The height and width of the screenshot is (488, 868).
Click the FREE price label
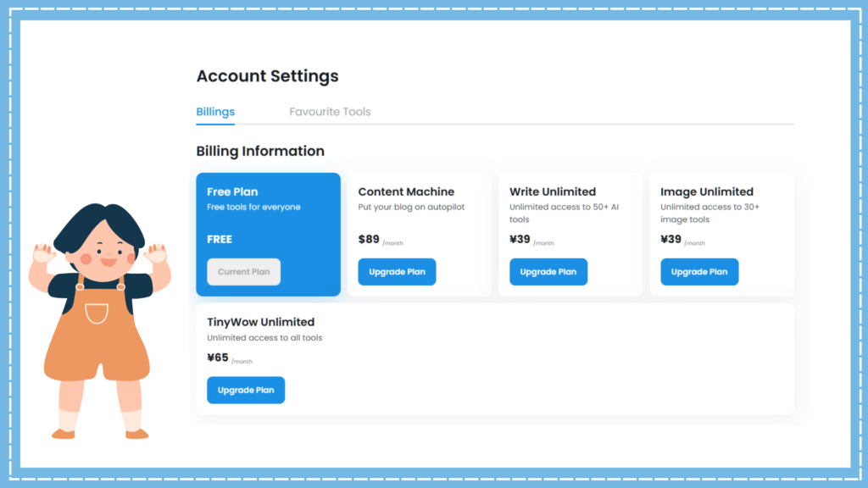coord(220,240)
